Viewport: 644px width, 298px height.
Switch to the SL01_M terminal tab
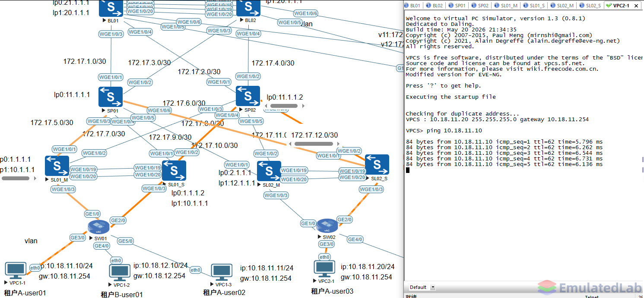click(x=506, y=6)
